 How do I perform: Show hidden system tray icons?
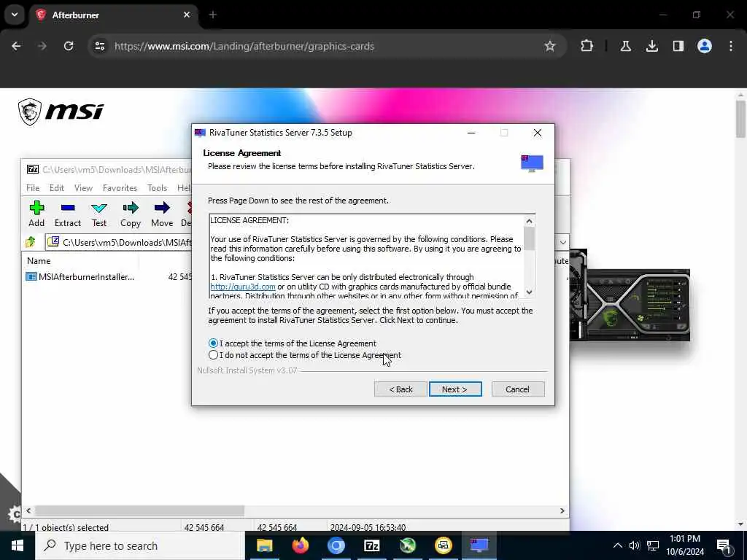point(617,545)
